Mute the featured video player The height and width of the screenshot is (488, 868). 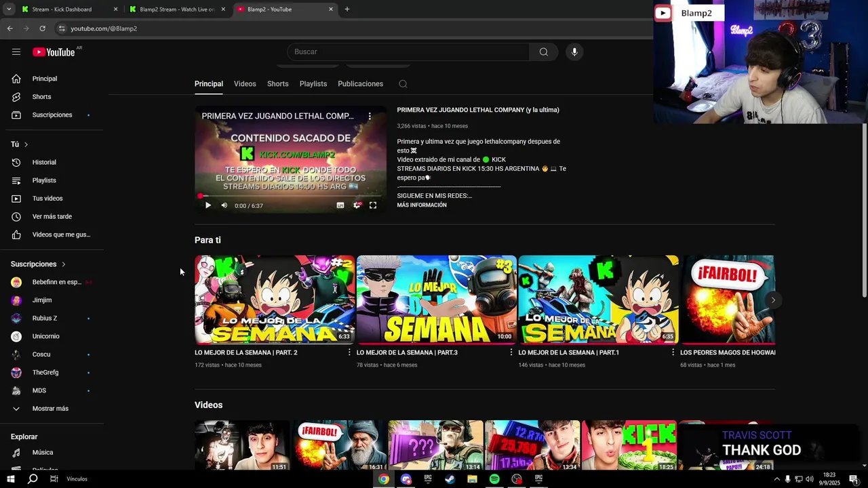click(x=224, y=205)
